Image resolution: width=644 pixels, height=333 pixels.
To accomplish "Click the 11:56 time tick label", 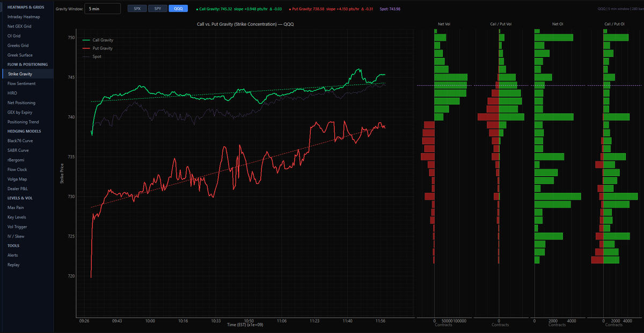I will [380, 321].
